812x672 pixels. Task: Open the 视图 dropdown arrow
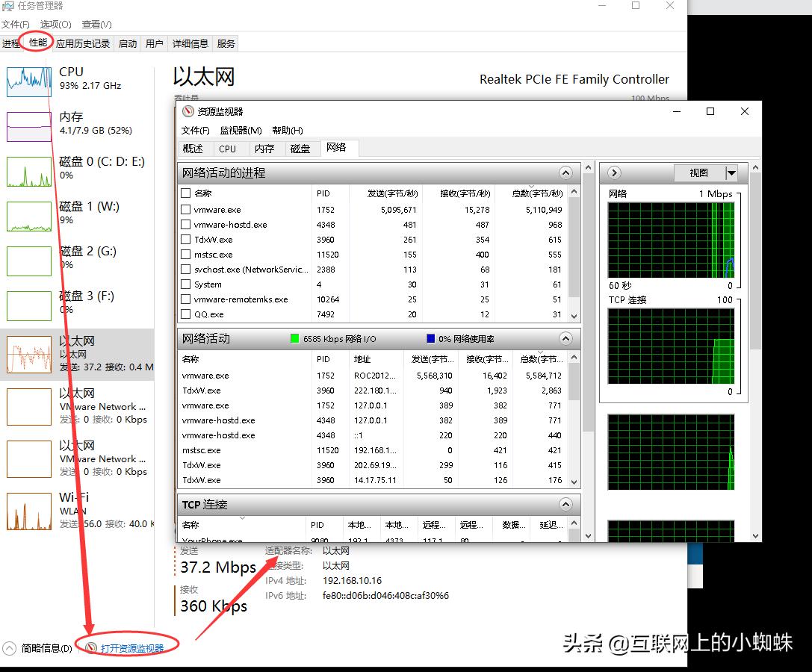pyautogui.click(x=731, y=173)
